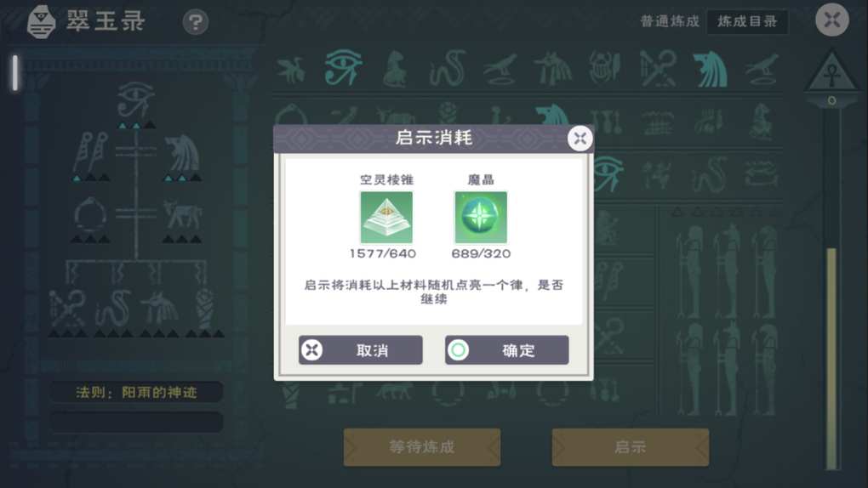The image size is (868, 488).
Task: Click the 翠玉录 pharaoh head icon
Action: tap(42, 22)
